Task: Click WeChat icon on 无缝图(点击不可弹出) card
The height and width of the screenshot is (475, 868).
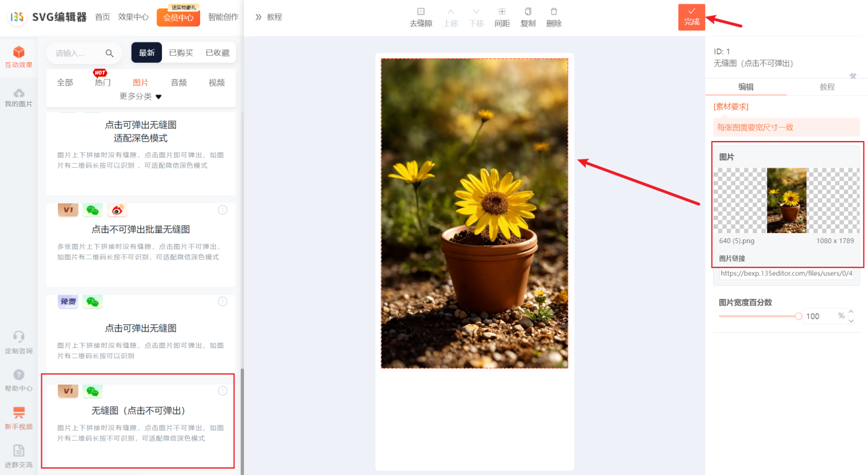Action: (x=93, y=391)
